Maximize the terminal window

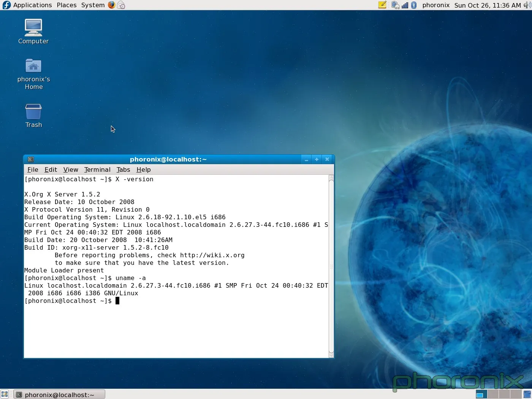click(x=317, y=160)
